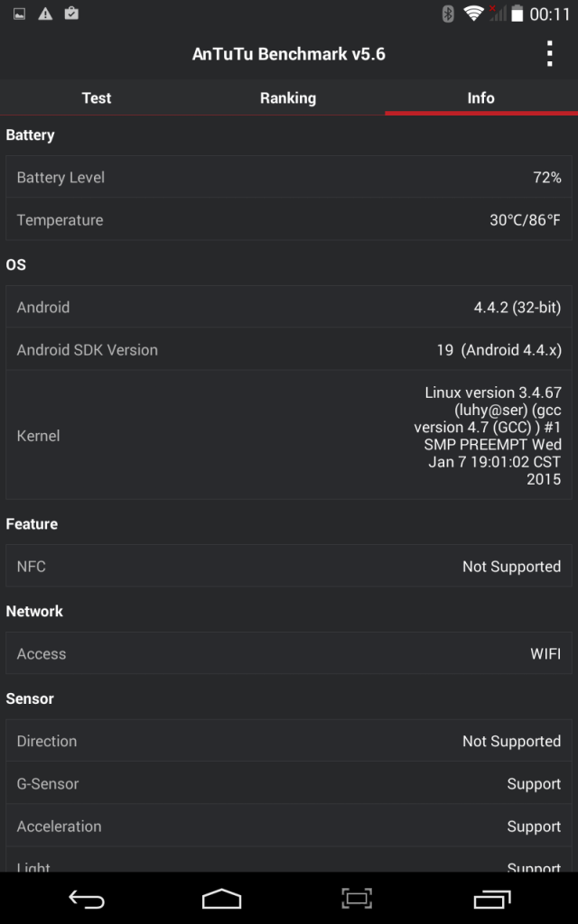This screenshot has width=578, height=924.
Task: Tap the Temperature info row
Action: (x=289, y=220)
